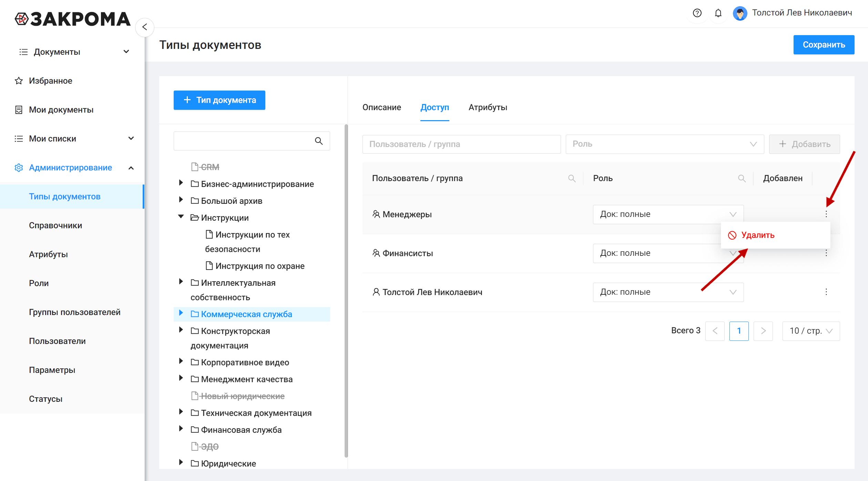This screenshot has height=481, width=868.
Task: Select Инструкции по тех безопасности in the tree
Action: click(x=248, y=242)
